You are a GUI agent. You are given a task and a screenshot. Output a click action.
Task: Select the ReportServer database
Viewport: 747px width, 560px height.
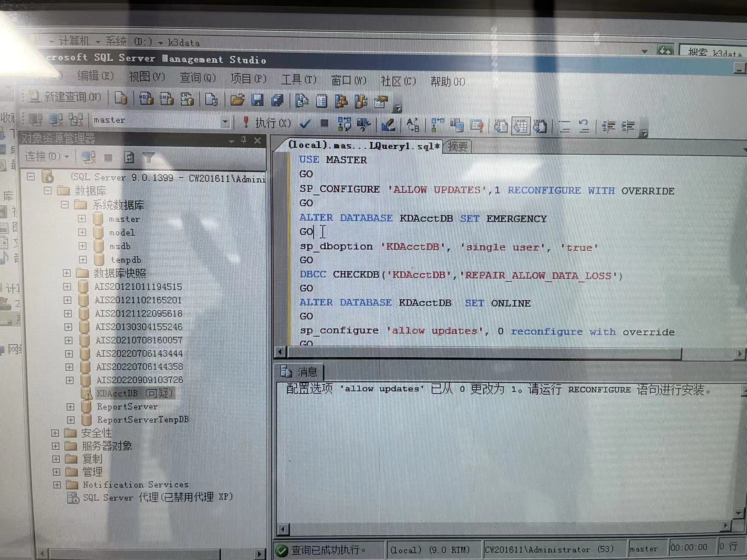pos(127,407)
